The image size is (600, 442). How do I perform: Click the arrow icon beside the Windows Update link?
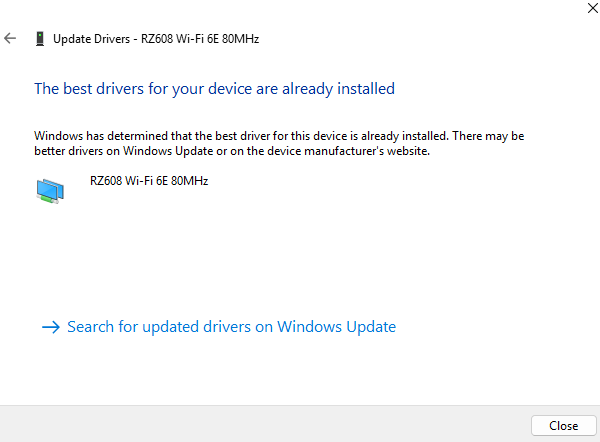(51, 327)
